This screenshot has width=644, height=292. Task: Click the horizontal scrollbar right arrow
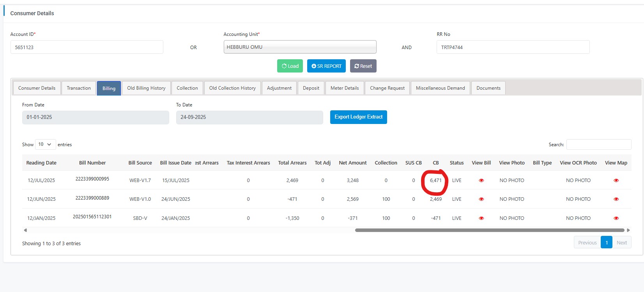628,230
